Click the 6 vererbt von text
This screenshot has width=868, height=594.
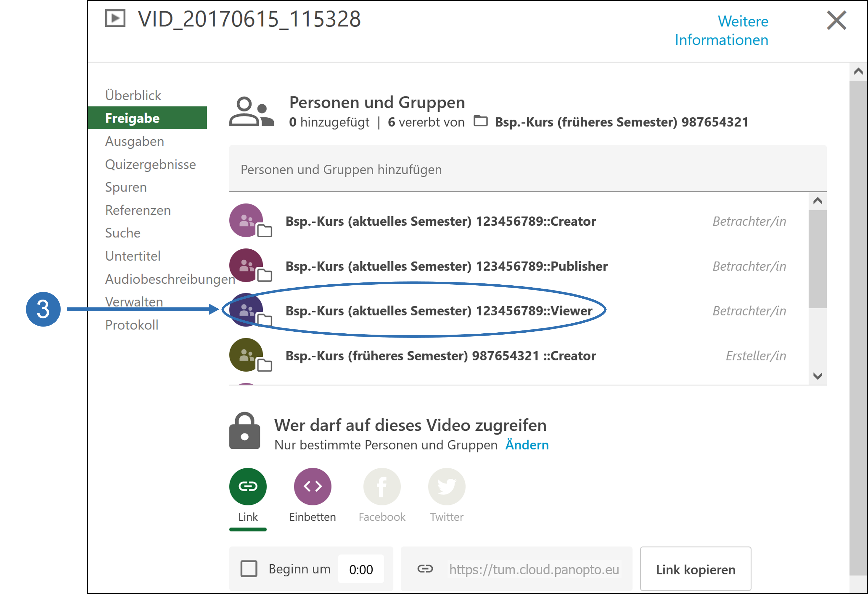point(426,122)
